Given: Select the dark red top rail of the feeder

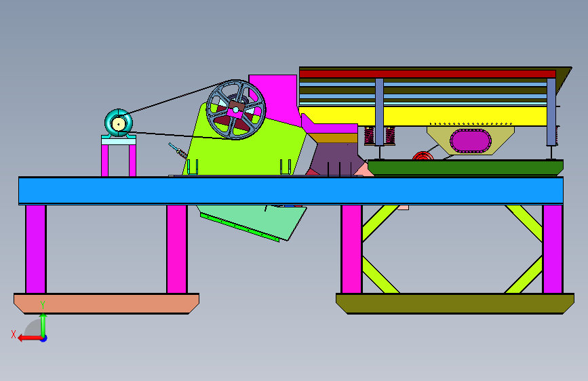Looking at the screenshot, I should point(427,74).
